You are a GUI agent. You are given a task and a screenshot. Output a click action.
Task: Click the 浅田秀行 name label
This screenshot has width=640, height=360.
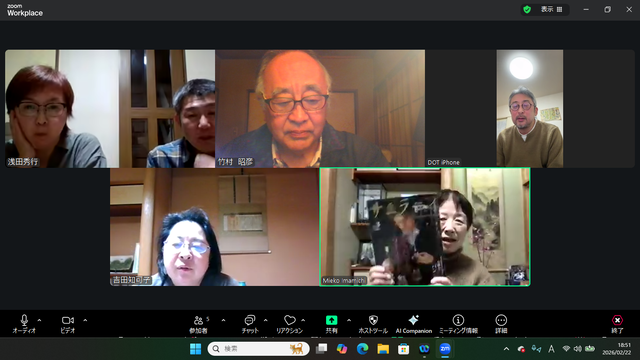(23, 162)
